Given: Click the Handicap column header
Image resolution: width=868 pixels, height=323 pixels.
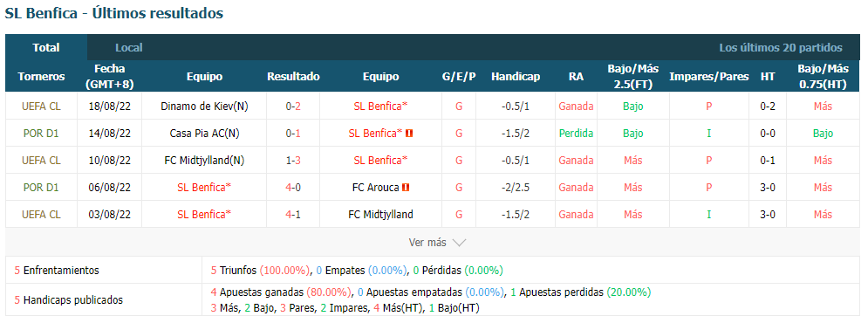Looking at the screenshot, I should click(516, 77).
